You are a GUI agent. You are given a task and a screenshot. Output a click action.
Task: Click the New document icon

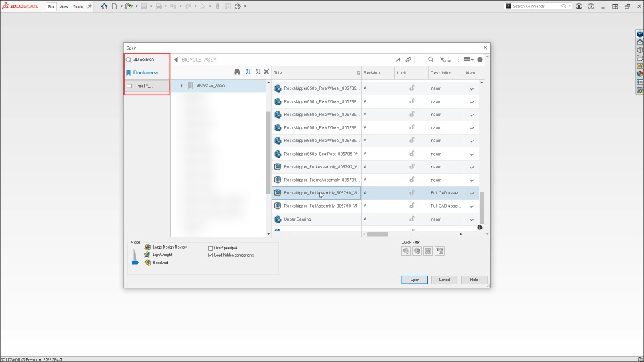coord(115,6)
